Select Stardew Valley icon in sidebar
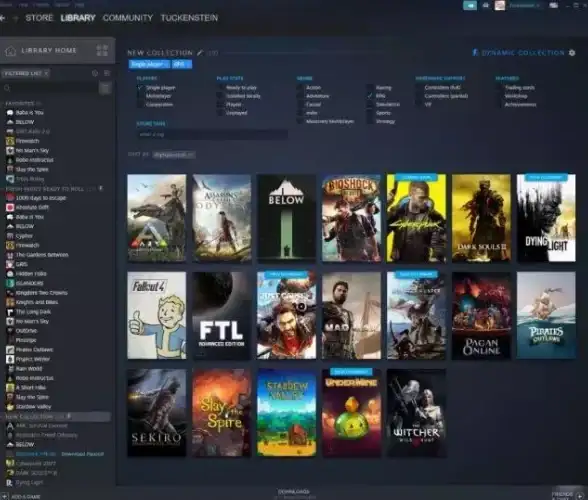 click(x=10, y=407)
